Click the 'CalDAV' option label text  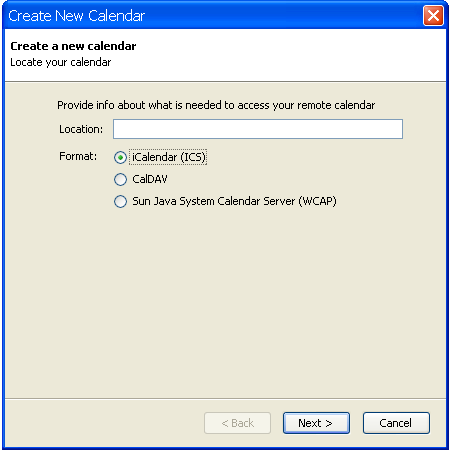coord(150,179)
